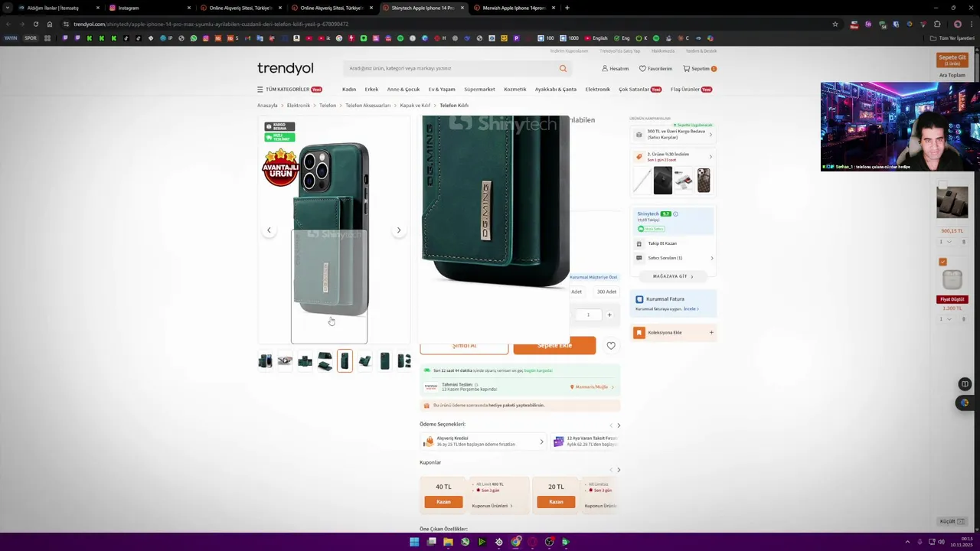Open Kuponun Ürünleri for 40 TL coupon
Image resolution: width=980 pixels, height=551 pixels.
pos(492,506)
